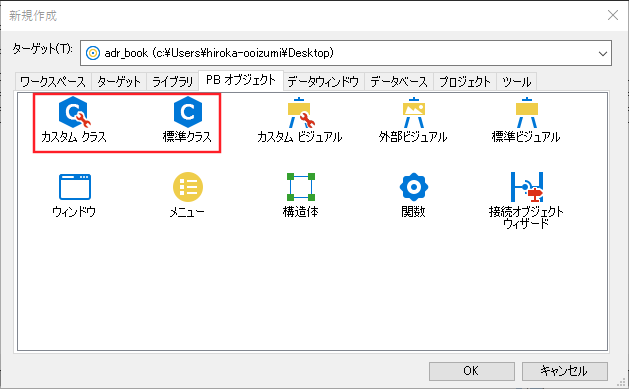Choose the ウィンドウ object icon
The width and height of the screenshot is (629, 389).
tap(75, 187)
